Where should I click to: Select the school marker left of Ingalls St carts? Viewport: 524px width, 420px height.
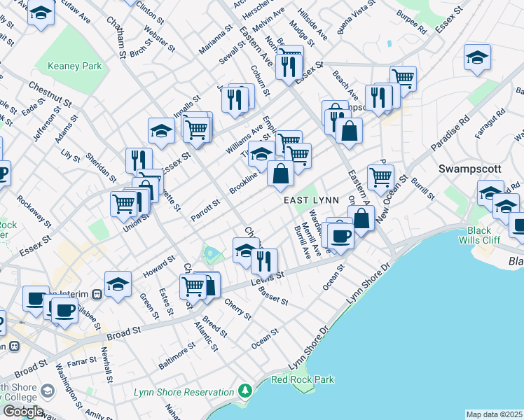pyautogui.click(x=161, y=131)
